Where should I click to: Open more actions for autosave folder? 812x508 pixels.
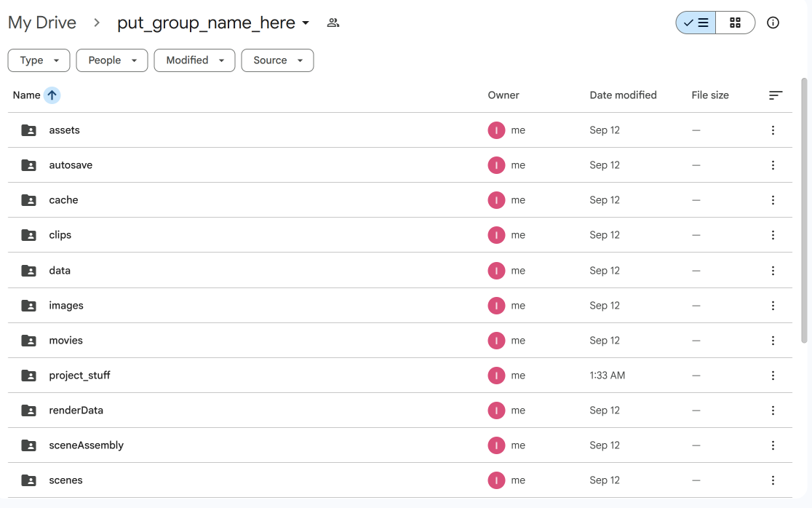[773, 165]
